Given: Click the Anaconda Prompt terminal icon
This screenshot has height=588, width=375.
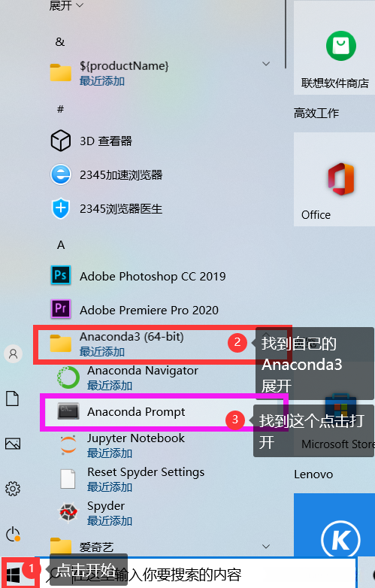Looking at the screenshot, I should click(68, 411).
